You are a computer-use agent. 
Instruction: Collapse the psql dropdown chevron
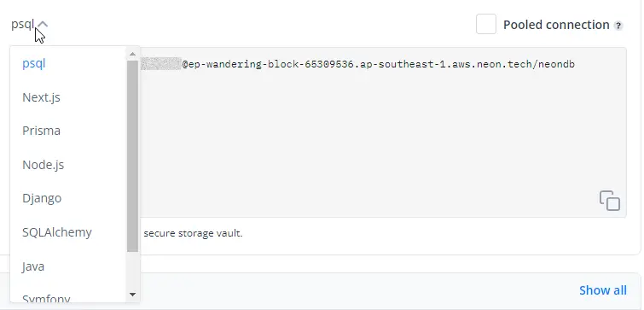[x=43, y=25]
